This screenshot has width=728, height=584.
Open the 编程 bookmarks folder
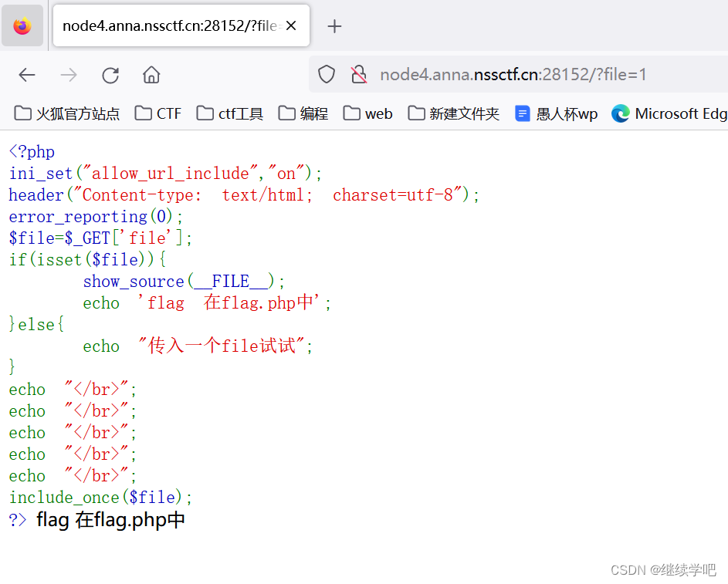pyautogui.click(x=303, y=113)
